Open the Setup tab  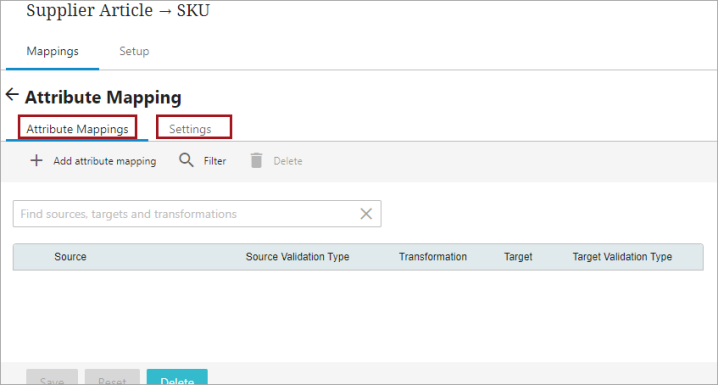pyautogui.click(x=134, y=51)
